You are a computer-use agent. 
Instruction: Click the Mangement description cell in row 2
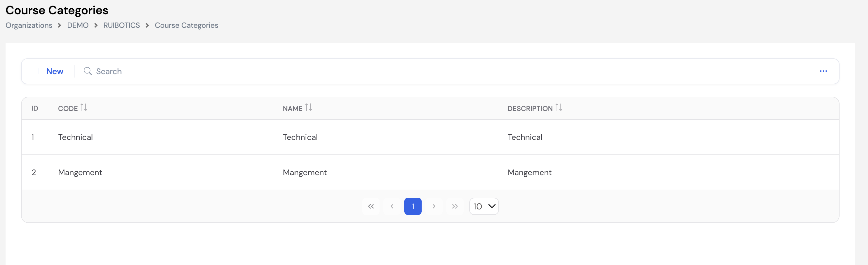[x=530, y=172]
